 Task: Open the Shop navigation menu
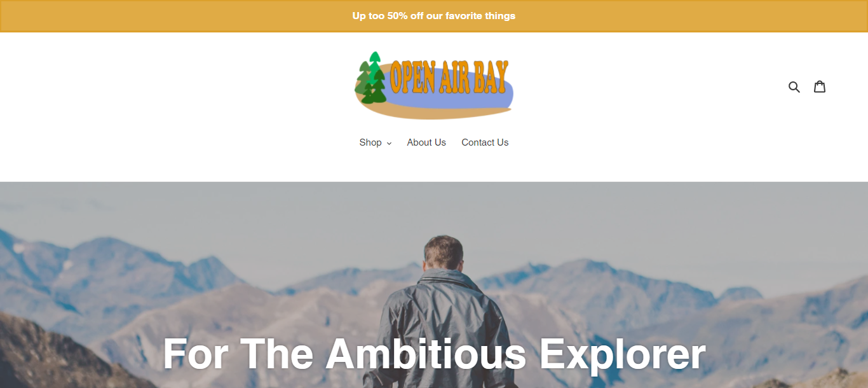tap(375, 142)
